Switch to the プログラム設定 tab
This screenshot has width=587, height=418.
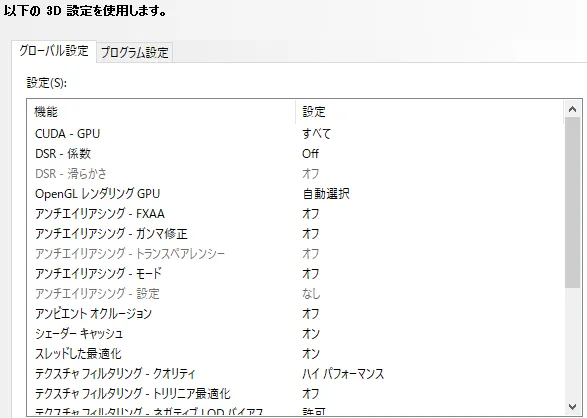tap(134, 52)
